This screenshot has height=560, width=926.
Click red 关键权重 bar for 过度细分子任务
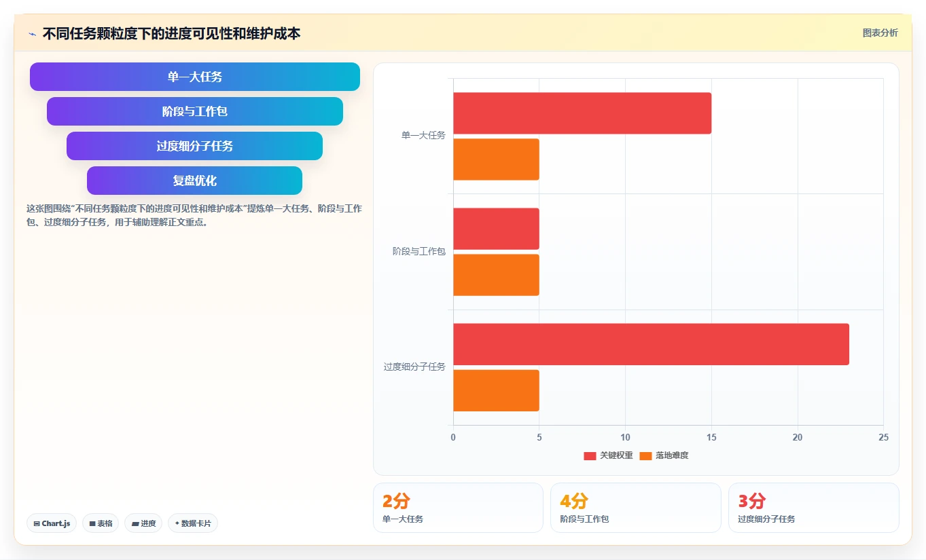pyautogui.click(x=651, y=344)
